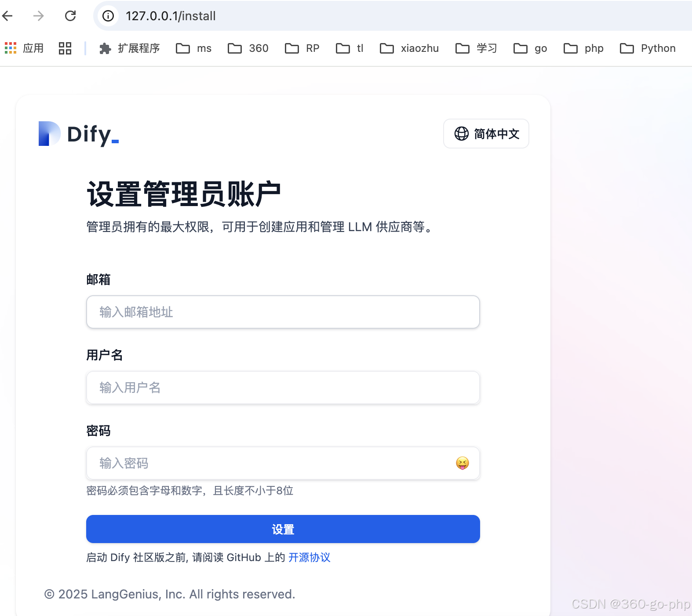The image size is (692, 616).
Task: Click the Dify logo
Action: 79,134
